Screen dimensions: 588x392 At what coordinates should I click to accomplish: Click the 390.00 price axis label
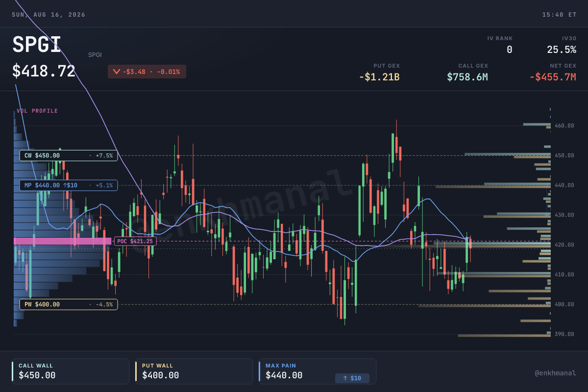click(564, 334)
